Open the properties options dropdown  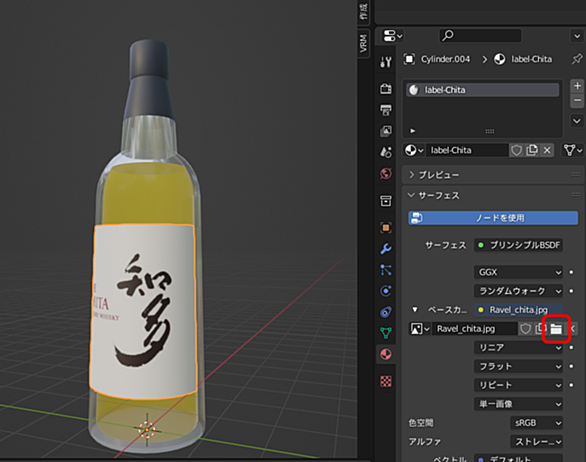tap(577, 36)
